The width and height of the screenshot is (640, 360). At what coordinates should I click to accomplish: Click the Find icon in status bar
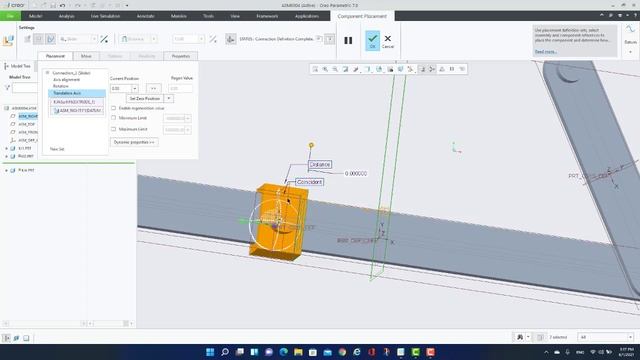pyautogui.click(x=520, y=337)
